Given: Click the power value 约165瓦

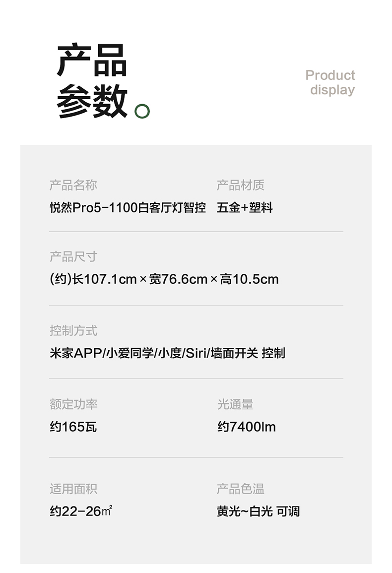Looking at the screenshot, I should 73,427.
